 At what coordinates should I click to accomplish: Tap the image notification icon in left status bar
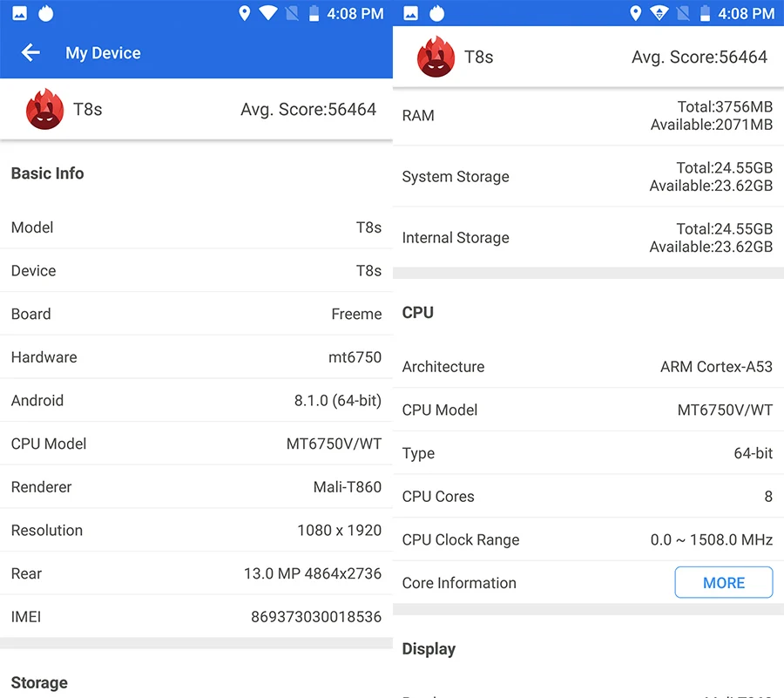click(x=19, y=13)
